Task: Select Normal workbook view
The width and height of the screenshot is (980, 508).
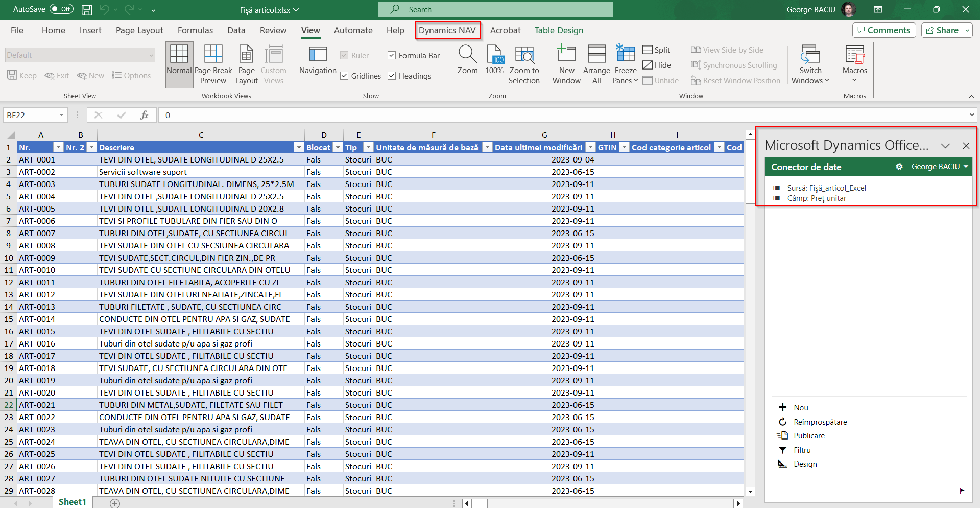Action: point(179,65)
